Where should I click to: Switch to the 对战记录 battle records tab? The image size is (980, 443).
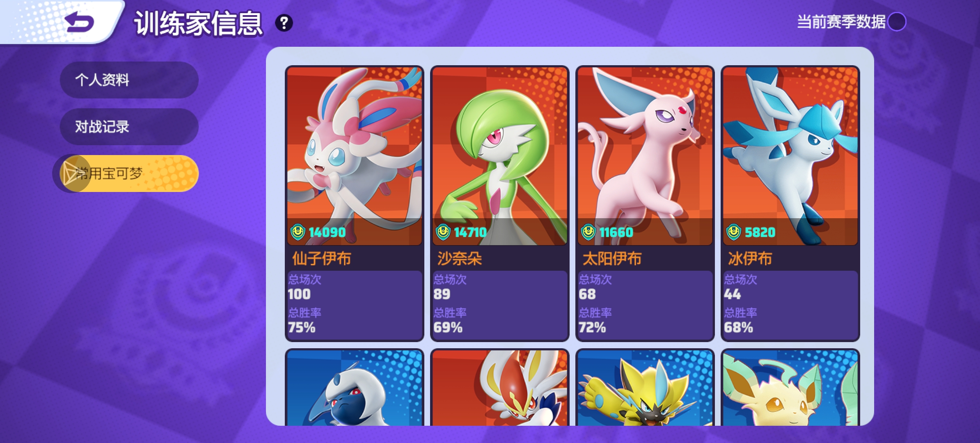coord(129,127)
